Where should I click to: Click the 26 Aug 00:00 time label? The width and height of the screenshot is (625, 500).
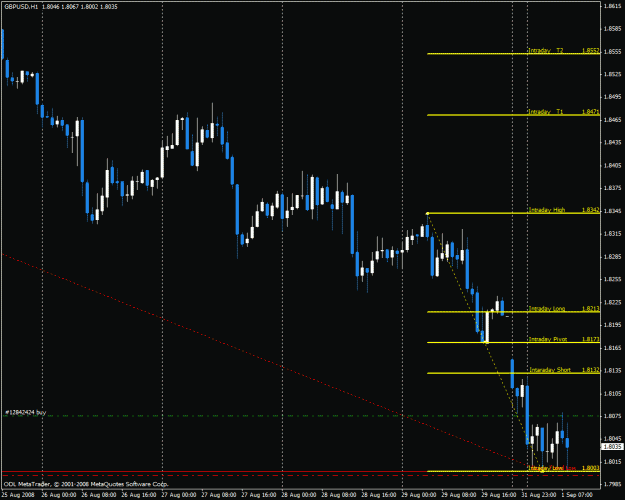(x=59, y=495)
